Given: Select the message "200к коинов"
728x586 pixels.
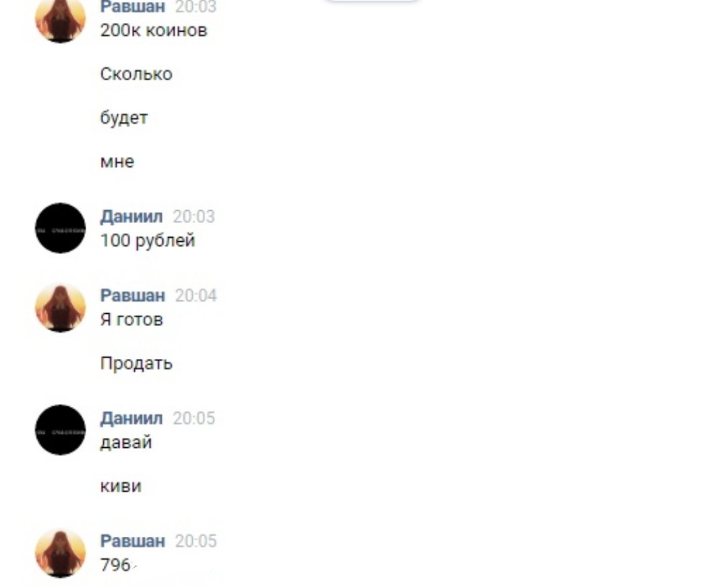Looking at the screenshot, I should [154, 30].
